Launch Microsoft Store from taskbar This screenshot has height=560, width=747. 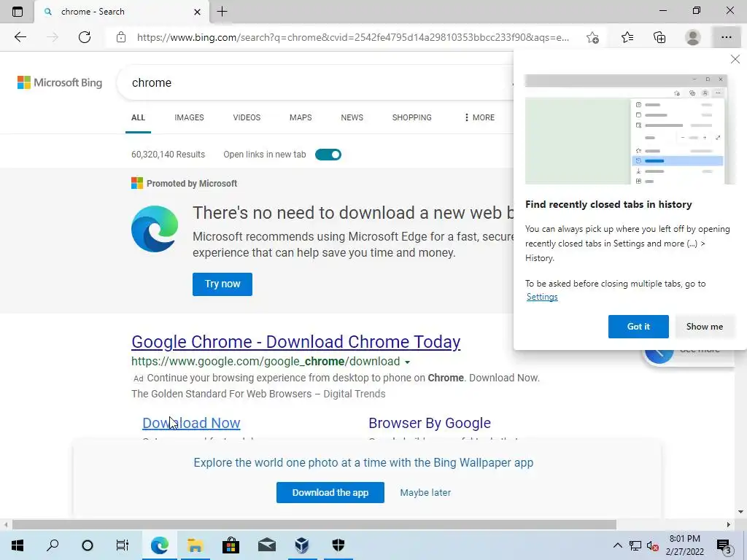coord(231,545)
